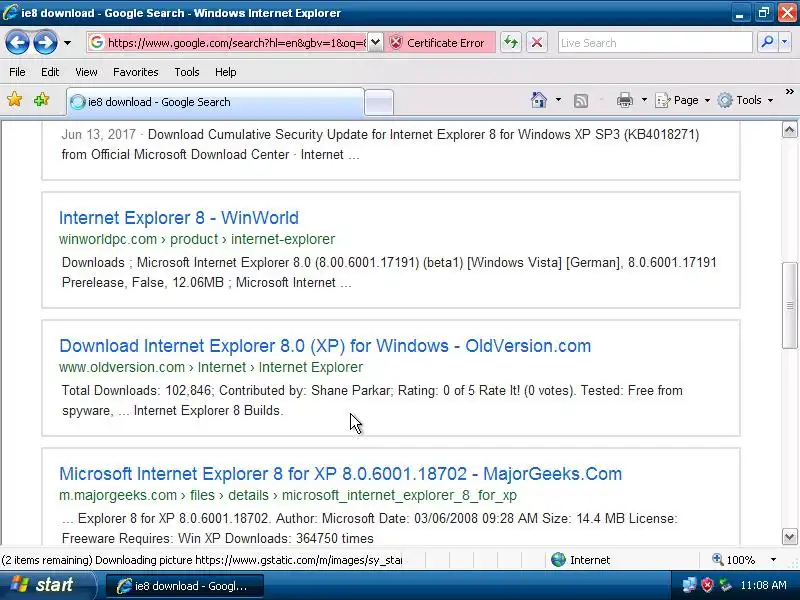Click the RSS Feeds icon

coord(581,101)
